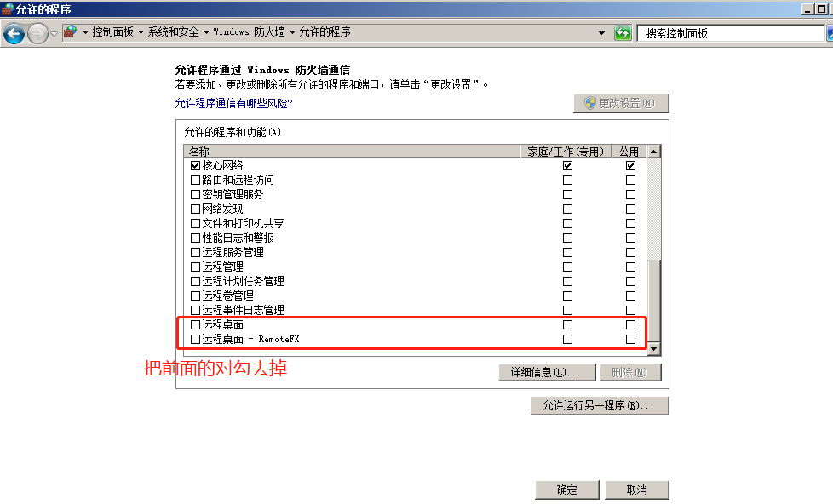The image size is (833, 504).
Task: Select the 远程服务管理 row text
Action: [233, 252]
